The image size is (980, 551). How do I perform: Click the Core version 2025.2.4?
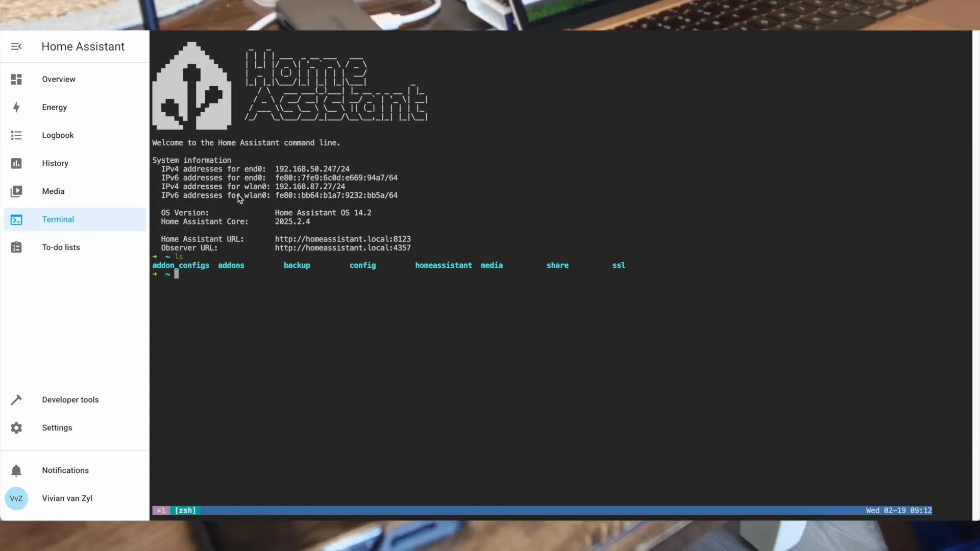coord(292,221)
